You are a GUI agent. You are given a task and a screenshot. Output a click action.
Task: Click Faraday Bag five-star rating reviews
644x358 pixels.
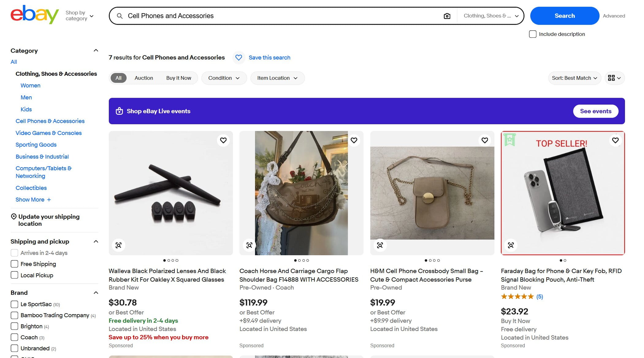click(x=522, y=297)
